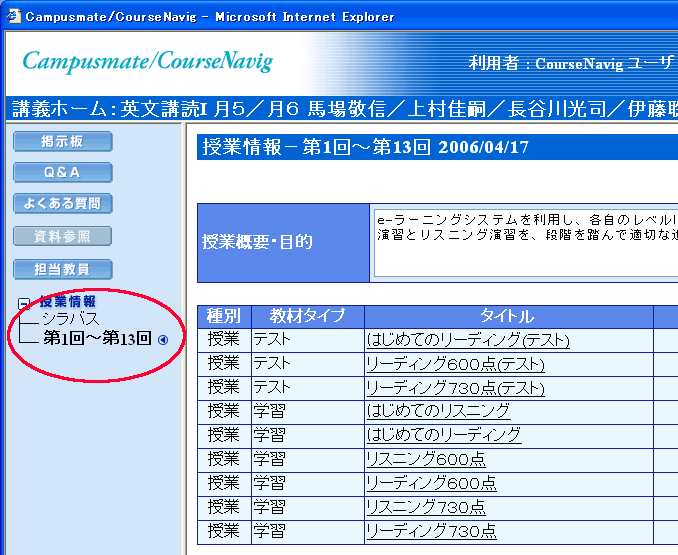
Task: Open the リーディング730点 study link
Action: [x=431, y=531]
